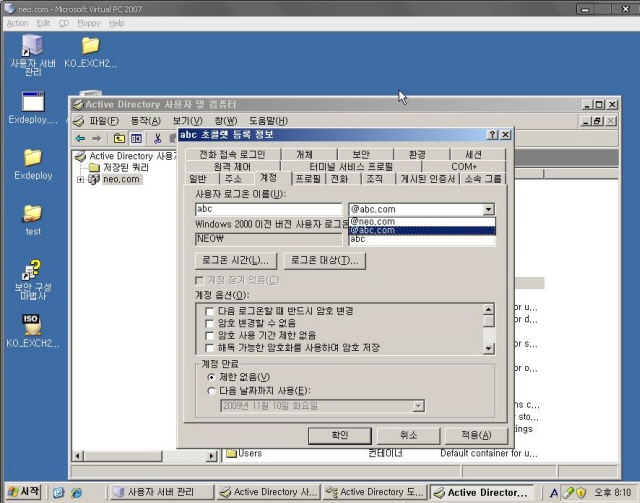Open the Internet Explorer quick launch icon
Screen dimensions: 640x503
click(76, 492)
